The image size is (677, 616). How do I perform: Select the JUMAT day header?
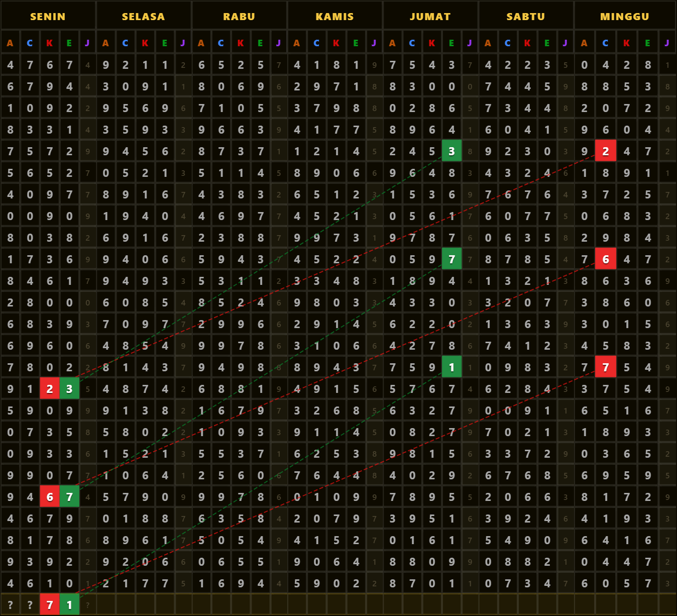click(x=430, y=16)
